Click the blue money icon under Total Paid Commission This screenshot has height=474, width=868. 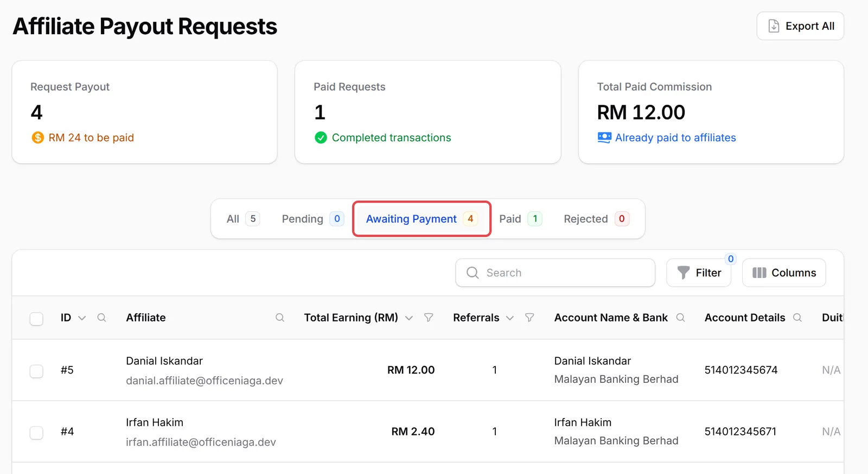604,138
